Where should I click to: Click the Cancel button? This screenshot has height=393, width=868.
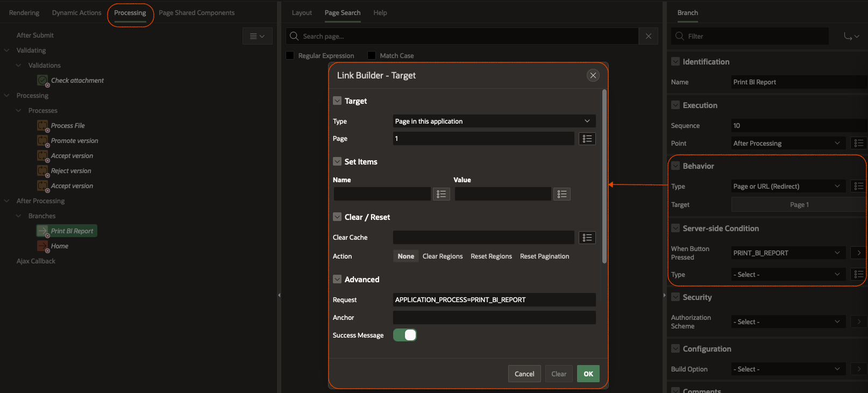524,374
